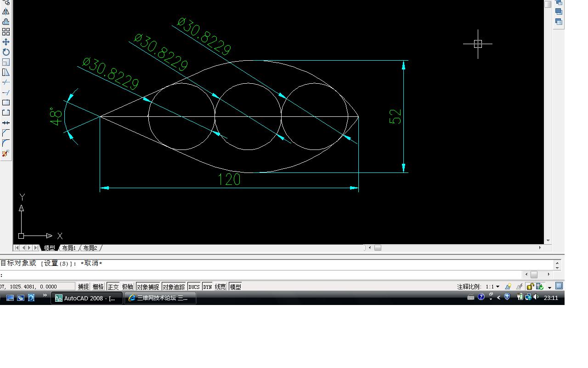Click the toolbar lock icon

coord(530,286)
